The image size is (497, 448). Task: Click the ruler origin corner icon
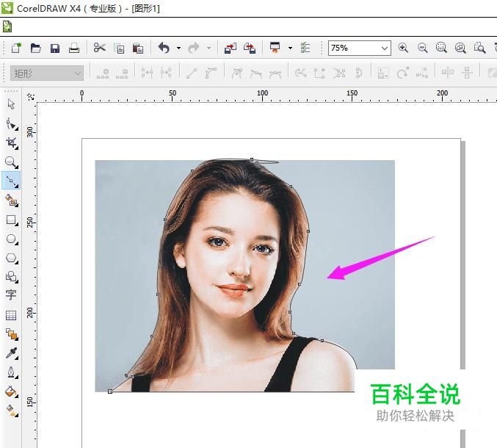(x=31, y=97)
